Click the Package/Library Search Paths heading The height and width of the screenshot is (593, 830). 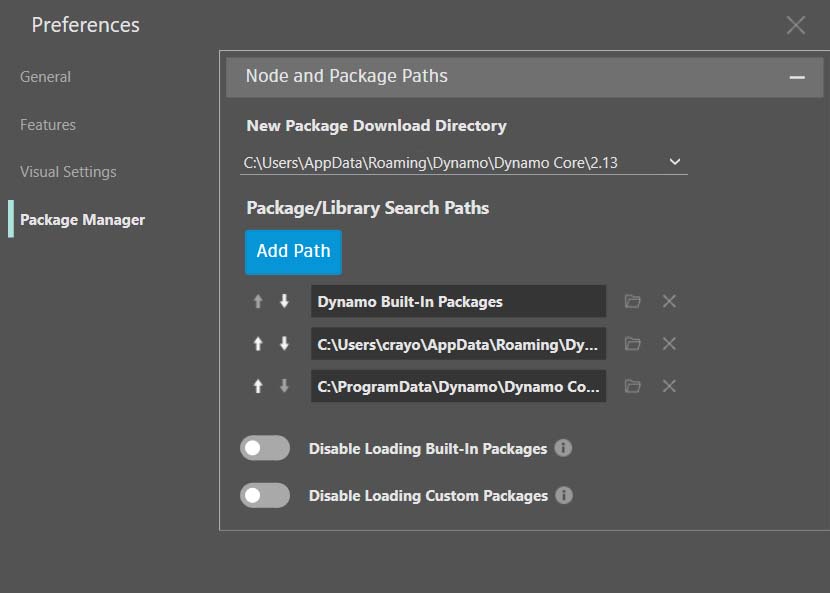367,208
